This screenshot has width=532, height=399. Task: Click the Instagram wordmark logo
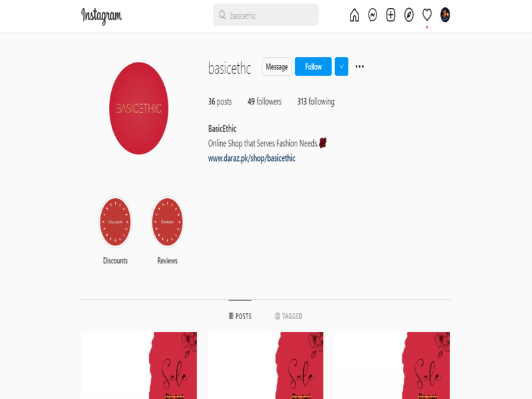pos(101,16)
